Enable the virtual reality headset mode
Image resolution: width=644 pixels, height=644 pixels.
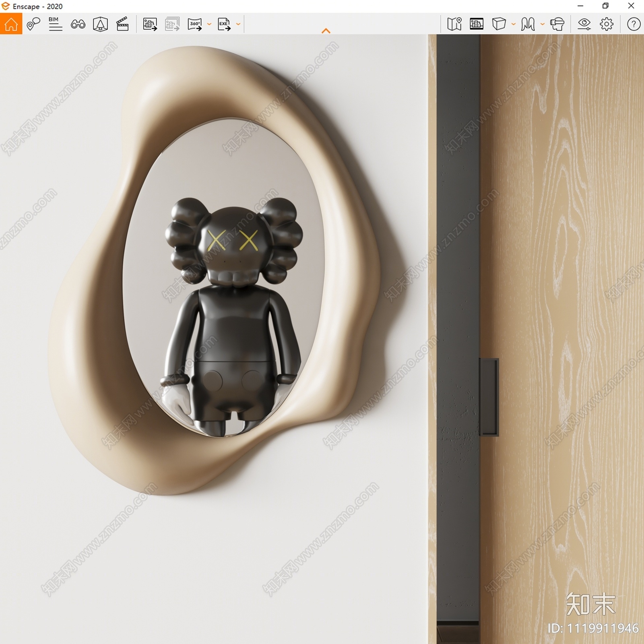pos(557,24)
